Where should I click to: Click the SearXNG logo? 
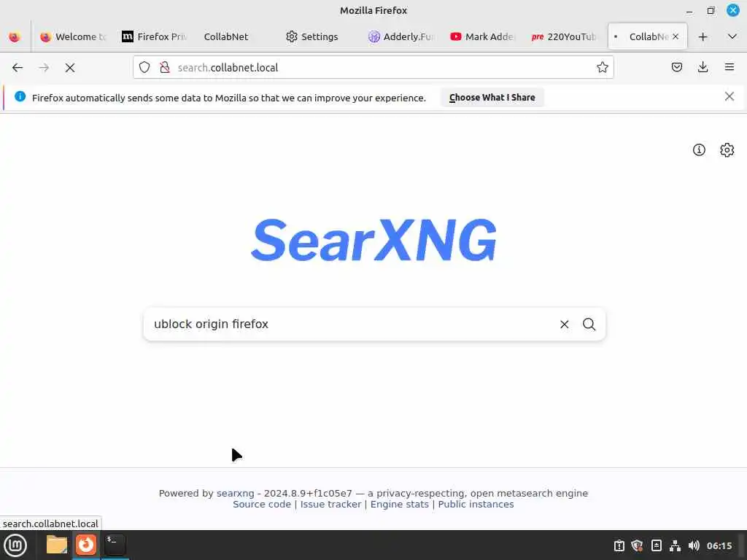[x=373, y=240]
